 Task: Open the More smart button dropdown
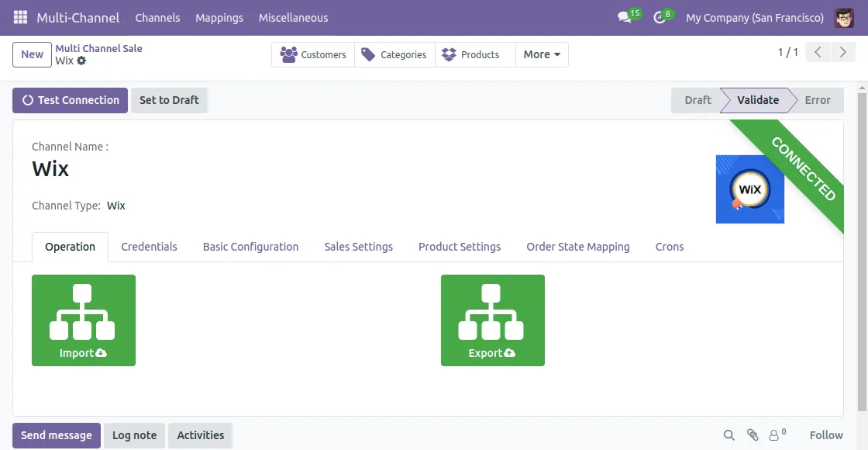pyautogui.click(x=541, y=54)
